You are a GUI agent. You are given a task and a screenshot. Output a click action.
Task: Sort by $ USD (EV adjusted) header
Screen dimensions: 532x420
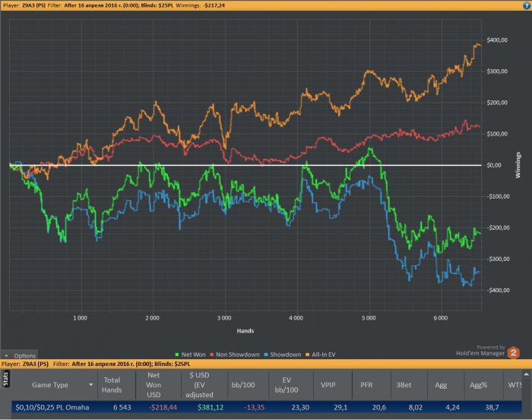click(x=199, y=385)
